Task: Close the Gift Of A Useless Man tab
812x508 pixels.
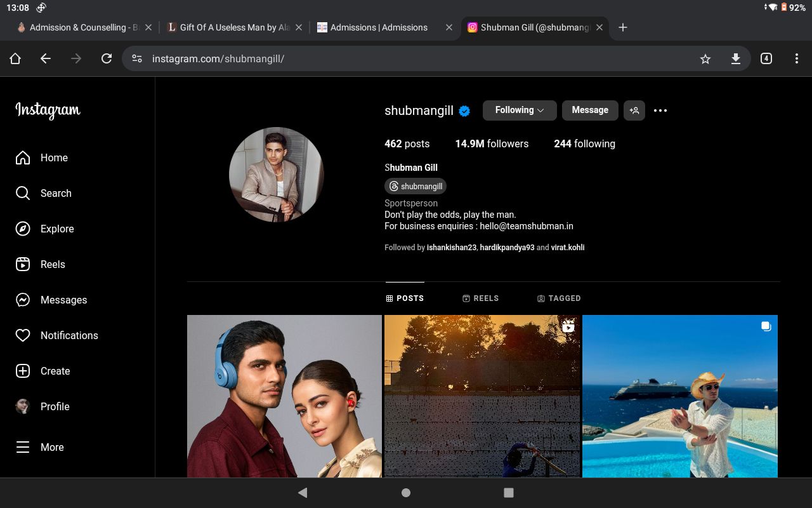Action: (x=299, y=27)
